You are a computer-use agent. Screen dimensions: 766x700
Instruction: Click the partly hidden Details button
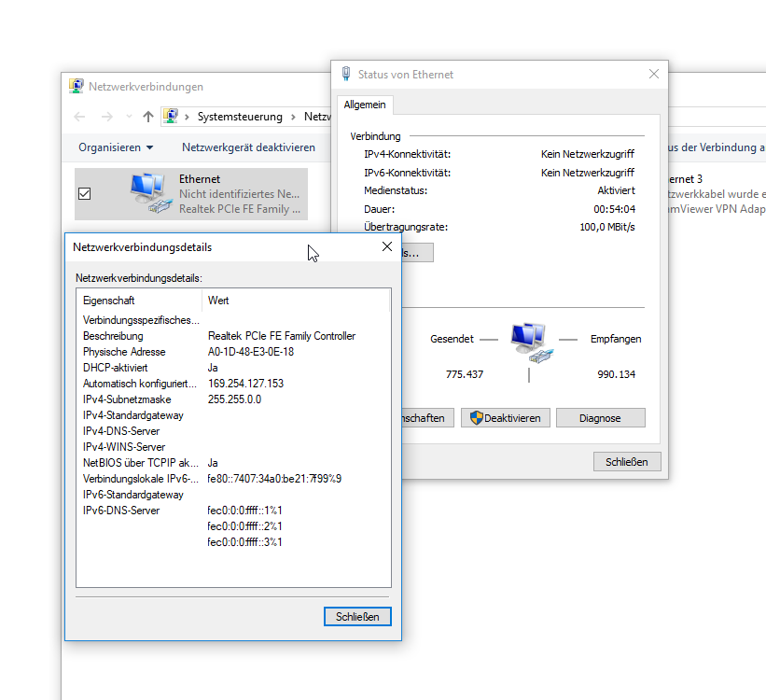tap(417, 253)
